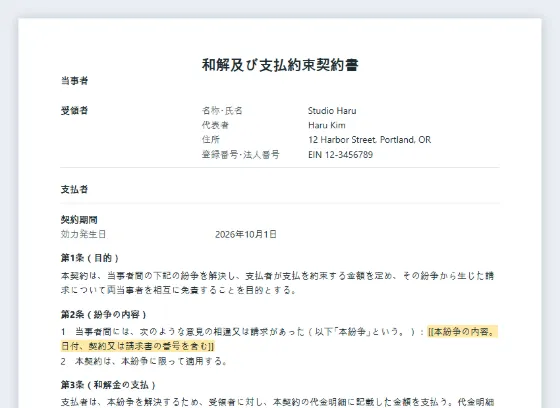Click the 契約期間 heading
This screenshot has height=408, width=560.
point(79,220)
